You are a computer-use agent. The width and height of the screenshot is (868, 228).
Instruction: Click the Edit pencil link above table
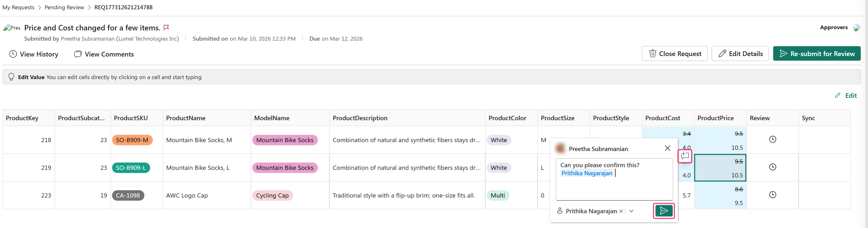(846, 95)
